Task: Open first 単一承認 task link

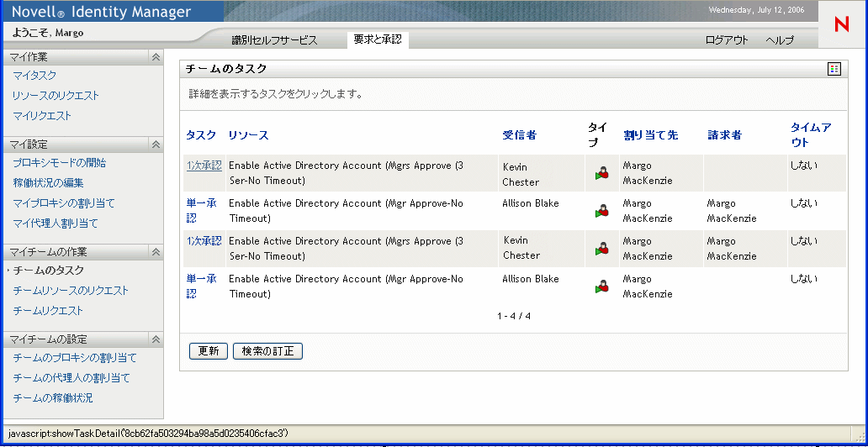Action: 202,211
